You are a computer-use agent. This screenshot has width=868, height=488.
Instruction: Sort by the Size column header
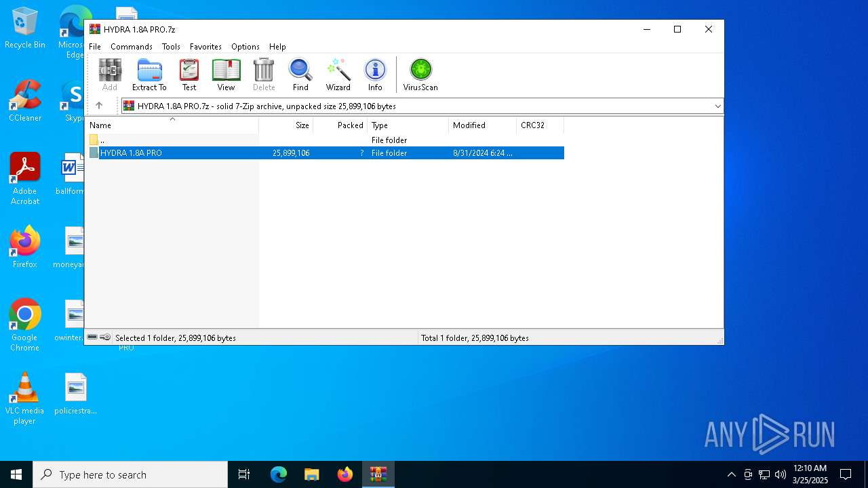[x=286, y=125]
